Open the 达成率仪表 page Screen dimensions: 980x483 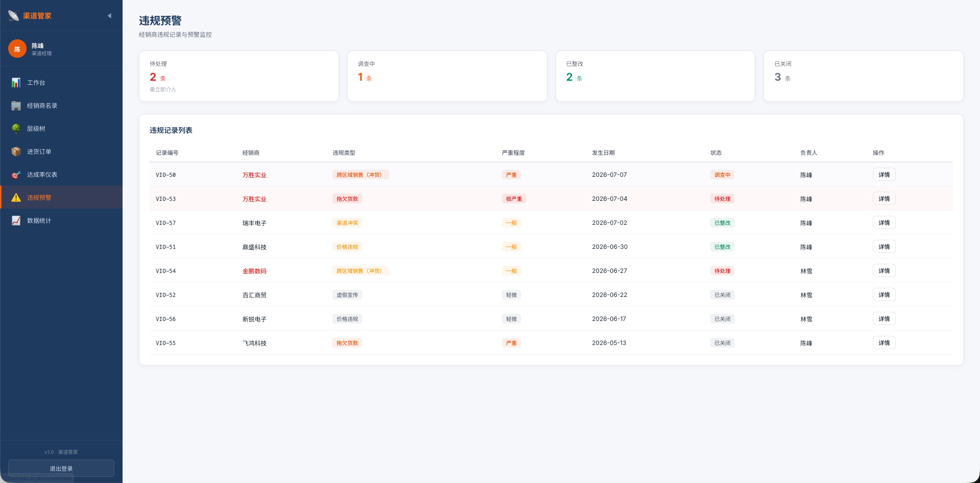pyautogui.click(x=61, y=174)
